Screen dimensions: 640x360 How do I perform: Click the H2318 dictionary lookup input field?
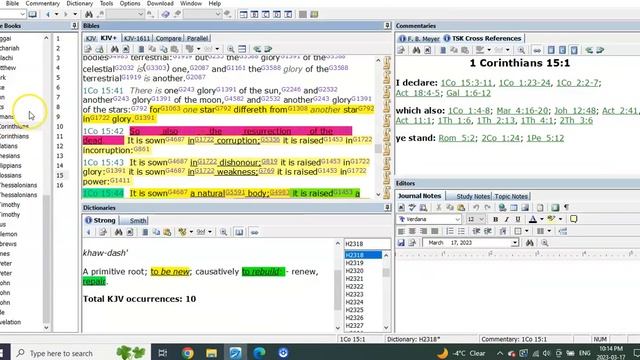(367, 244)
